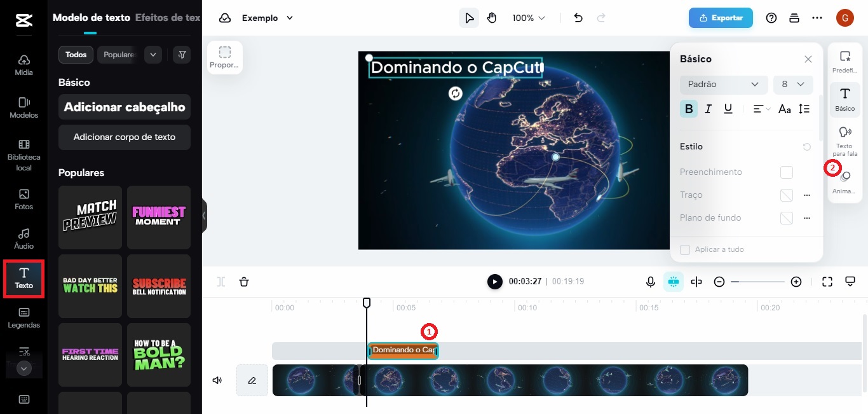Click the split scene icon beside snapping
Screen dimensions: 868x414
coord(696,282)
